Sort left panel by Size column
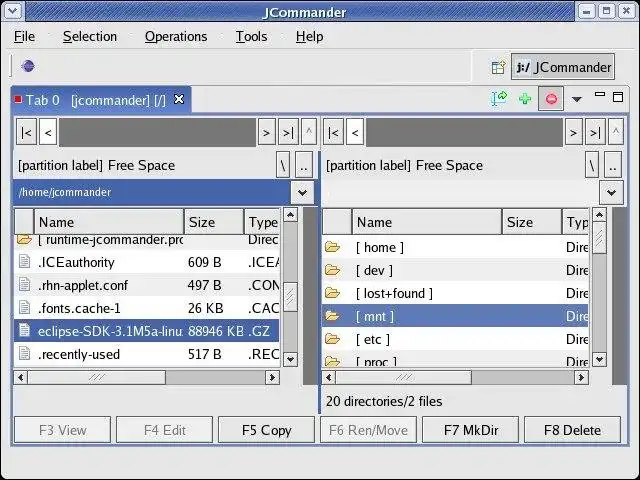The width and height of the screenshot is (640, 480). pyautogui.click(x=214, y=222)
